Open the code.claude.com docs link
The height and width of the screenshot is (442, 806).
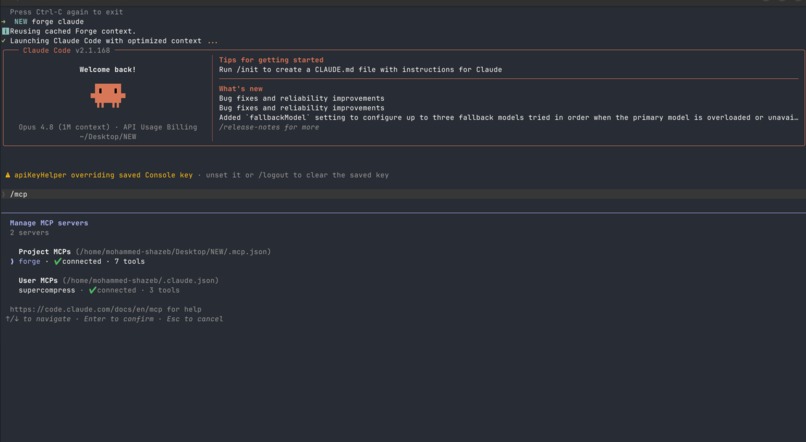point(86,309)
